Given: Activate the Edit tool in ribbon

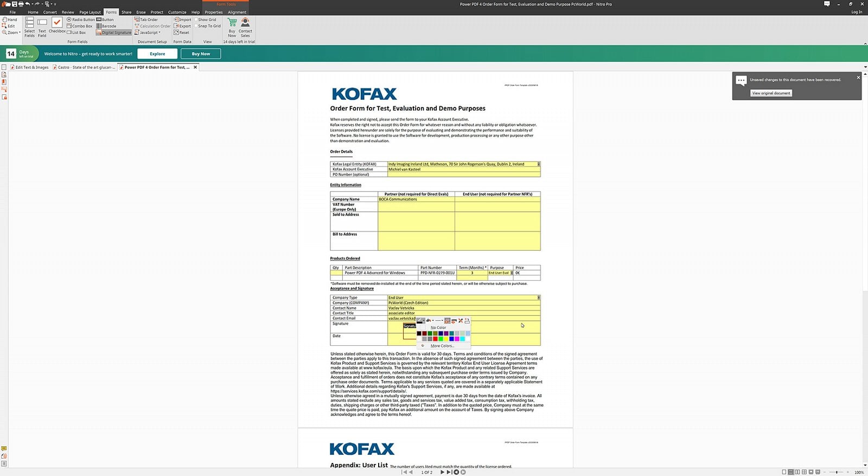Looking at the screenshot, I should point(9,26).
